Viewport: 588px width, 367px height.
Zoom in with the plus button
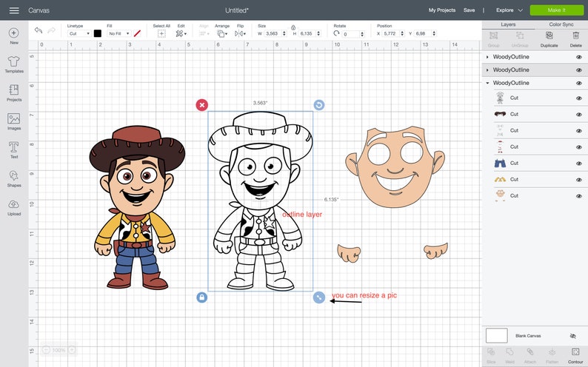click(72, 350)
